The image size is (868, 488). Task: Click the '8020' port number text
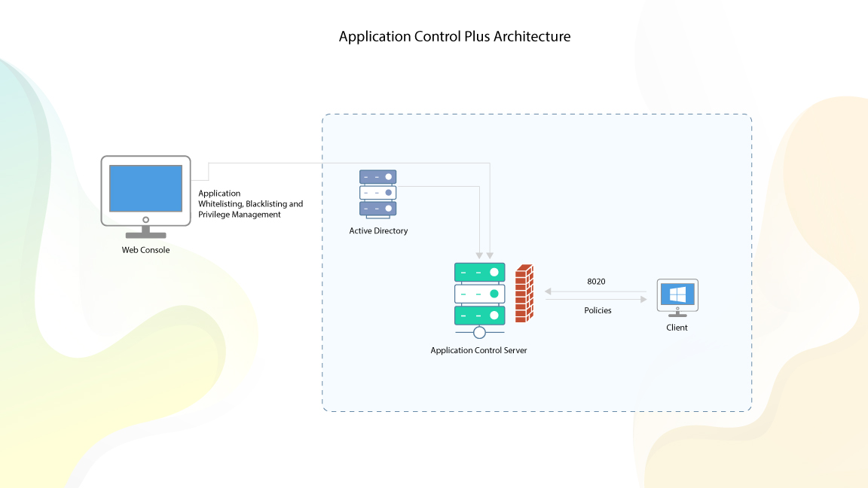tap(596, 282)
